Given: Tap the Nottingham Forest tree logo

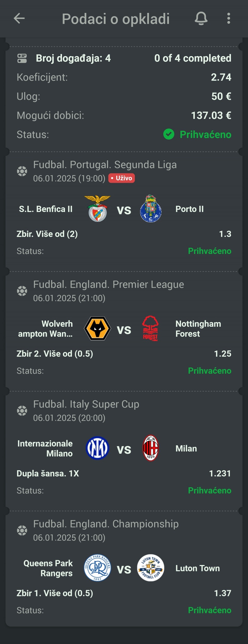Looking at the screenshot, I should click(150, 328).
